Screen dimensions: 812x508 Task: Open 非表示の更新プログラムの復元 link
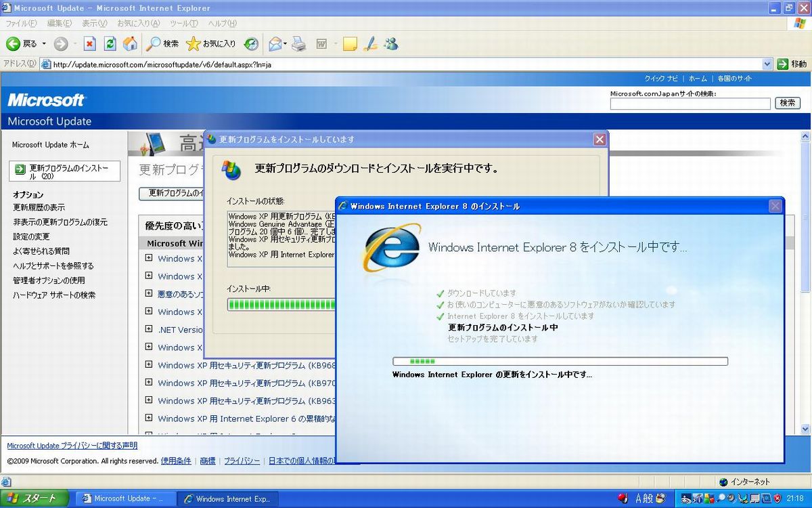[60, 222]
